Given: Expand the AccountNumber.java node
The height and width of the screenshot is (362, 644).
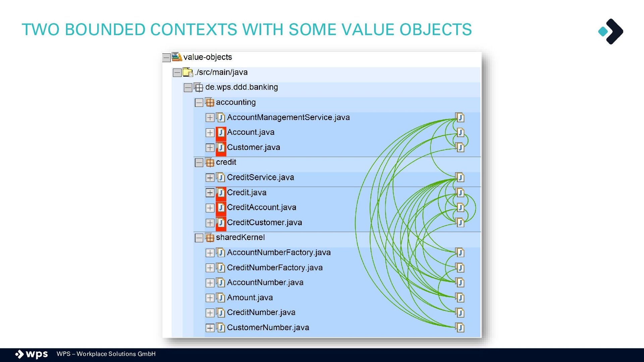Looking at the screenshot, I should tap(210, 283).
